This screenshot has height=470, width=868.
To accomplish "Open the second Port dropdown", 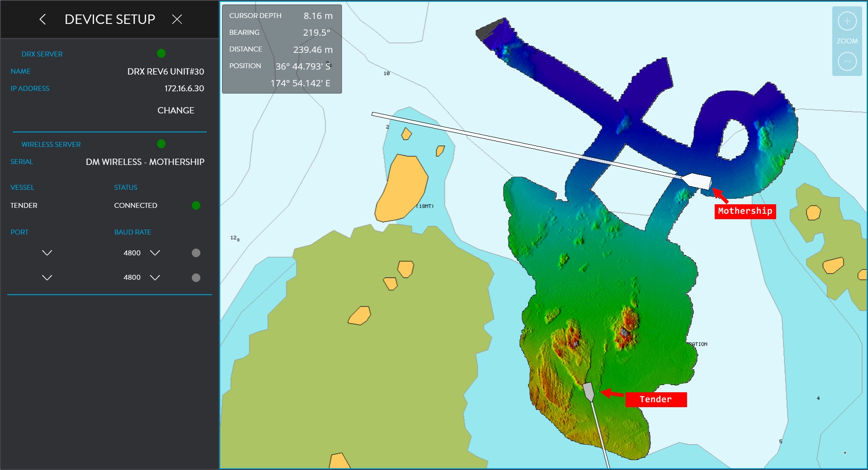I will [x=47, y=277].
